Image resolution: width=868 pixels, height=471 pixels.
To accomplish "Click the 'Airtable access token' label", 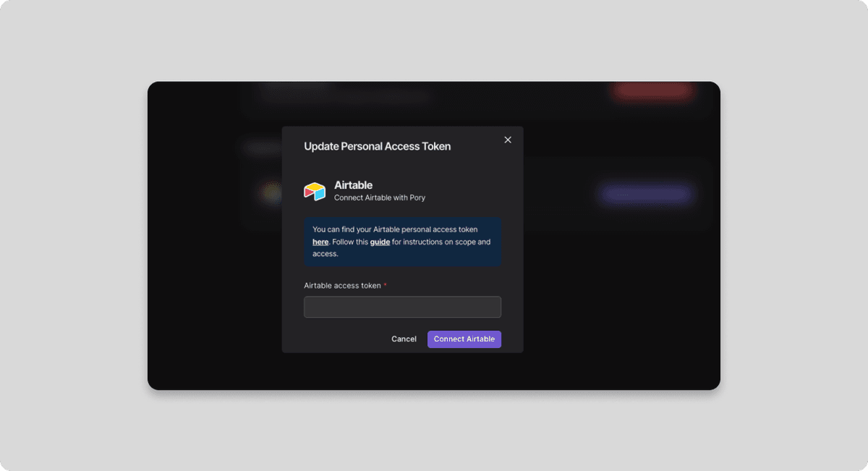I will (342, 286).
